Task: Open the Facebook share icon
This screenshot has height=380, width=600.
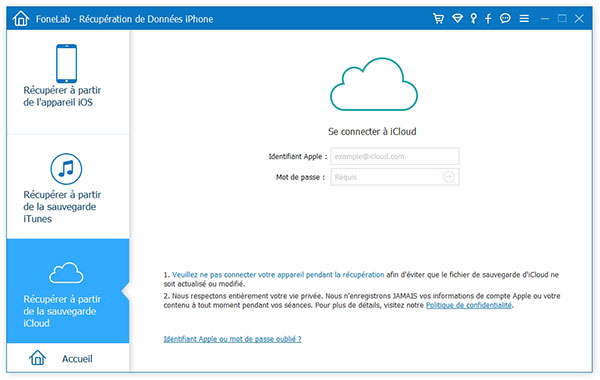Action: tap(488, 18)
